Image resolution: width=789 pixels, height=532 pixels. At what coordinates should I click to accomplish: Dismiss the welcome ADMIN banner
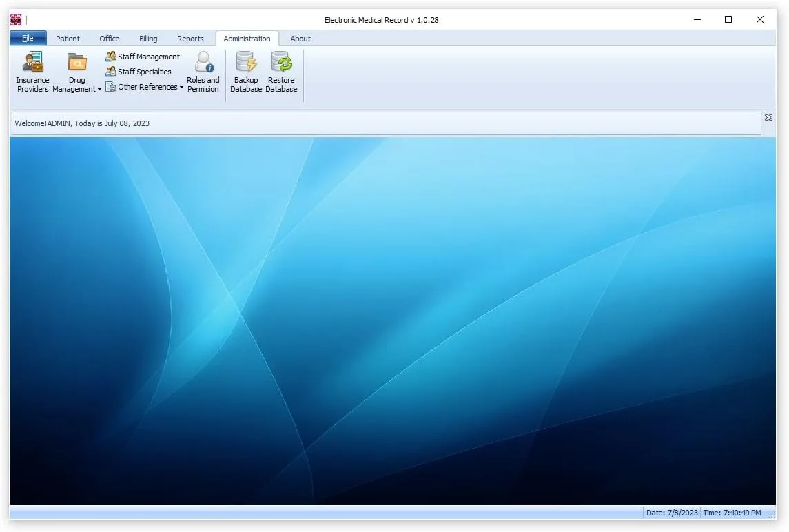pyautogui.click(x=768, y=117)
